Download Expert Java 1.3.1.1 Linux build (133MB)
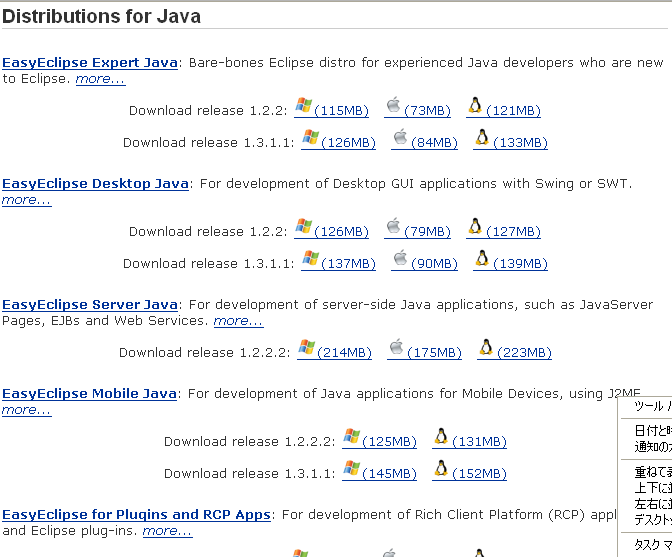The height and width of the screenshot is (557, 672). pyautogui.click(x=510, y=140)
